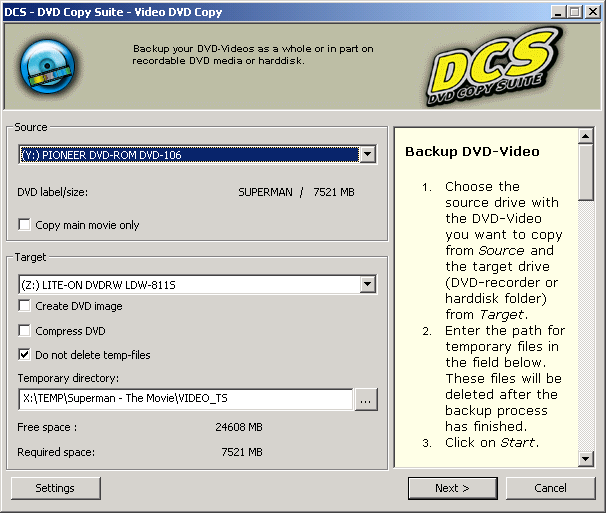Image resolution: width=606 pixels, height=513 pixels.
Task: Open the Source drive dropdown list
Action: pyautogui.click(x=367, y=155)
